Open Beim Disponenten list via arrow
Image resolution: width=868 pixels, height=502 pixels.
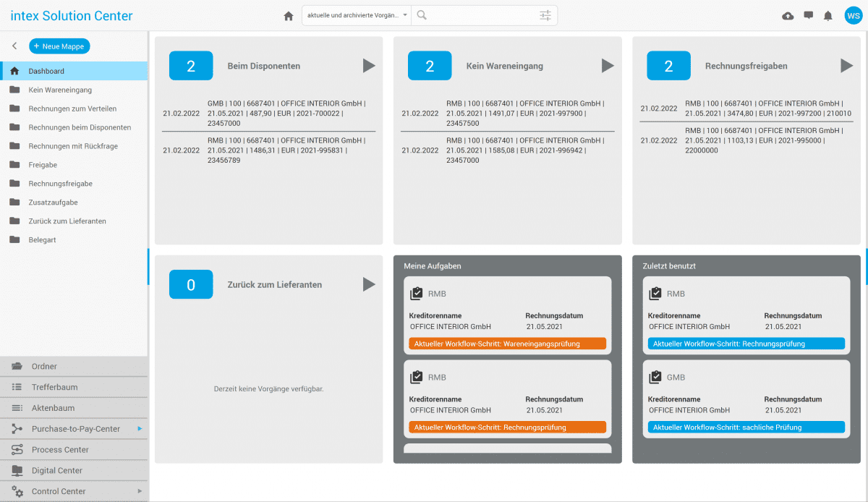coord(369,66)
